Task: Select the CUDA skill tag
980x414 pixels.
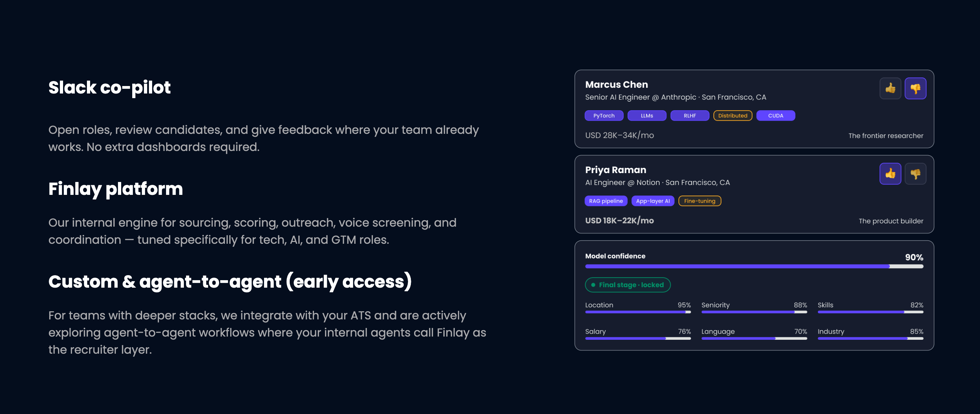Action: click(x=776, y=115)
